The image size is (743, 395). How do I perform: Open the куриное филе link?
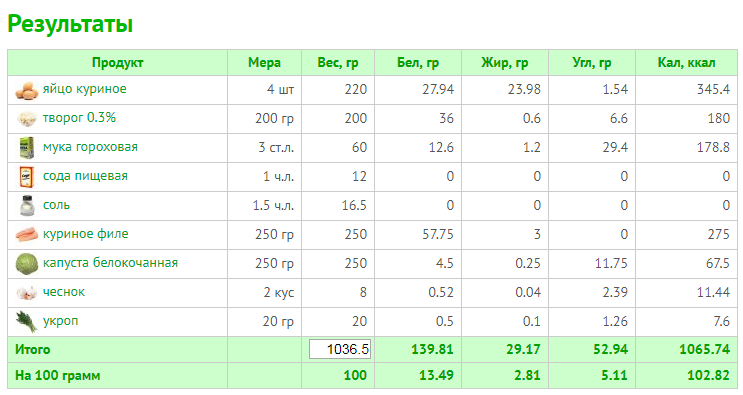coord(85,233)
